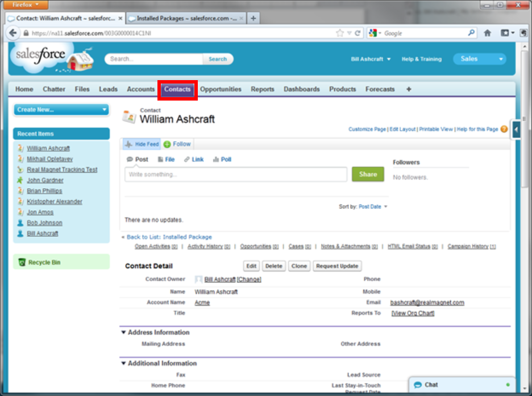Viewport: 532px width, 396px height.
Task: Click the Salesforce search input field
Action: pos(155,59)
